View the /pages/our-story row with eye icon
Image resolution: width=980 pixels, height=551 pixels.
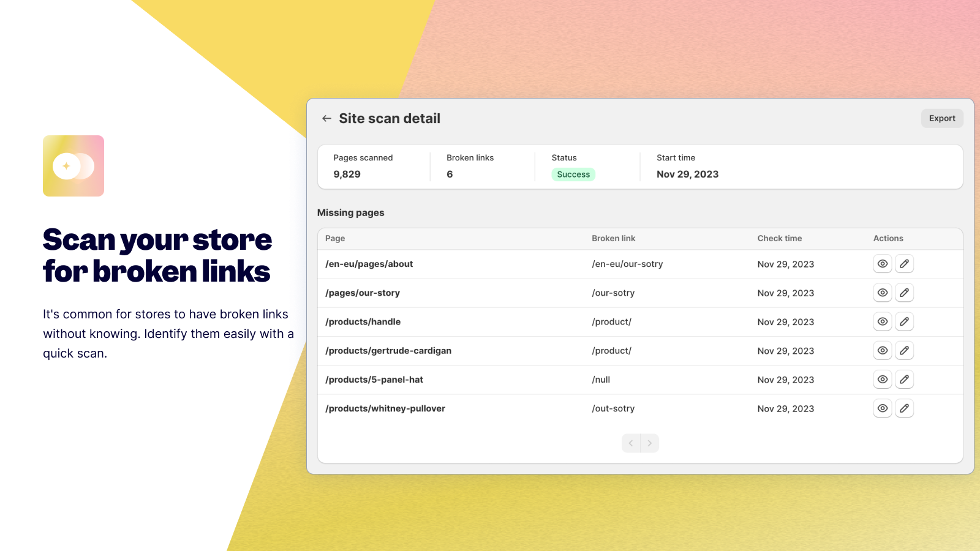[x=882, y=293]
